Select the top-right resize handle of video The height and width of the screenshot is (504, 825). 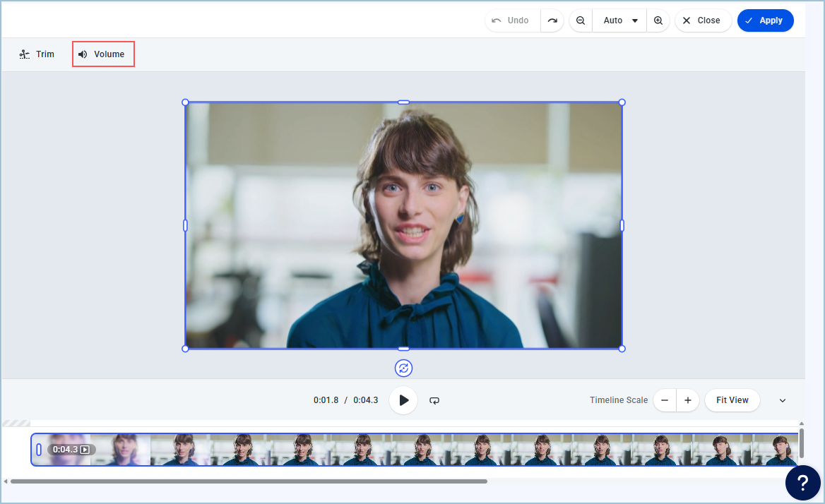pyautogui.click(x=622, y=102)
